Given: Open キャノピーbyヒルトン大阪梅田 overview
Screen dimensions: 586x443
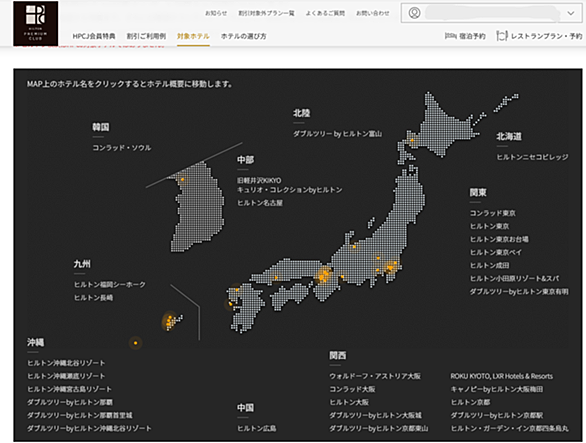Looking at the screenshot, I should pos(497,389).
